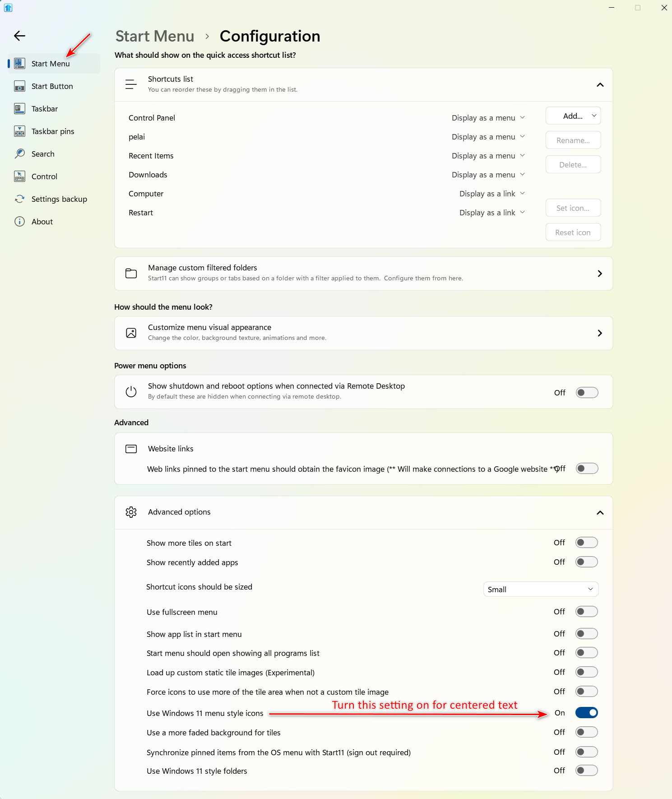672x799 pixels.
Task: Toggle favicon image for pinned web links
Action: coord(587,469)
